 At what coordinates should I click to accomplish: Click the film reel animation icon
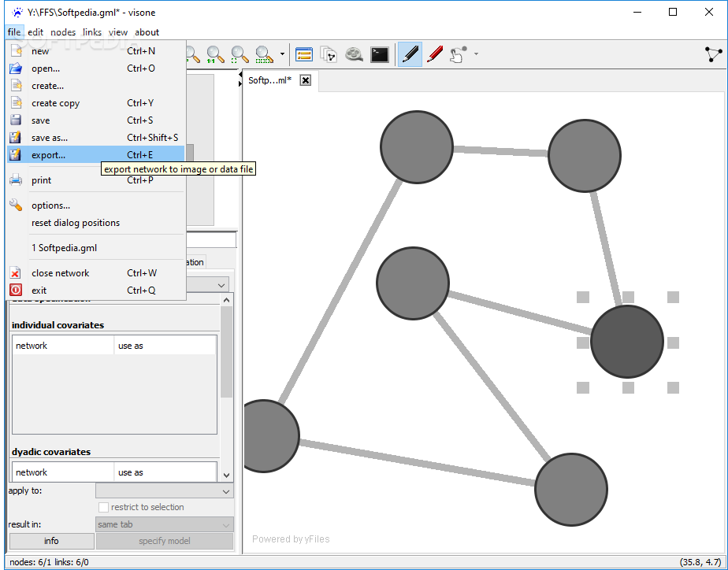pos(354,55)
